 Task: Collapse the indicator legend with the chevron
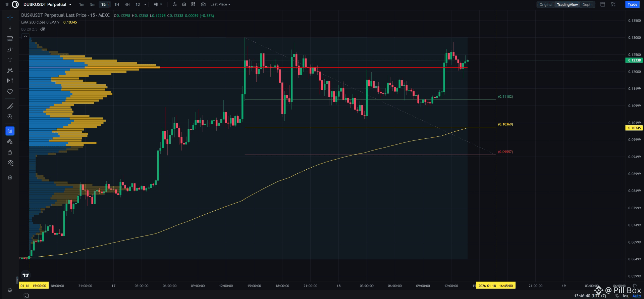tap(25, 36)
